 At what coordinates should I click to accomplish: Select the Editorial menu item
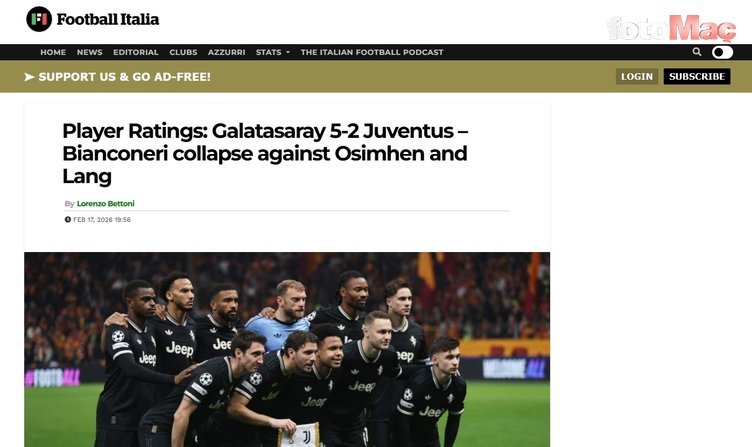[136, 52]
